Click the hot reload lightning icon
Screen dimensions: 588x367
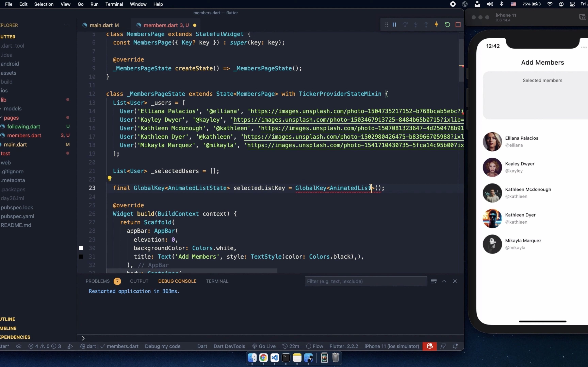point(436,24)
